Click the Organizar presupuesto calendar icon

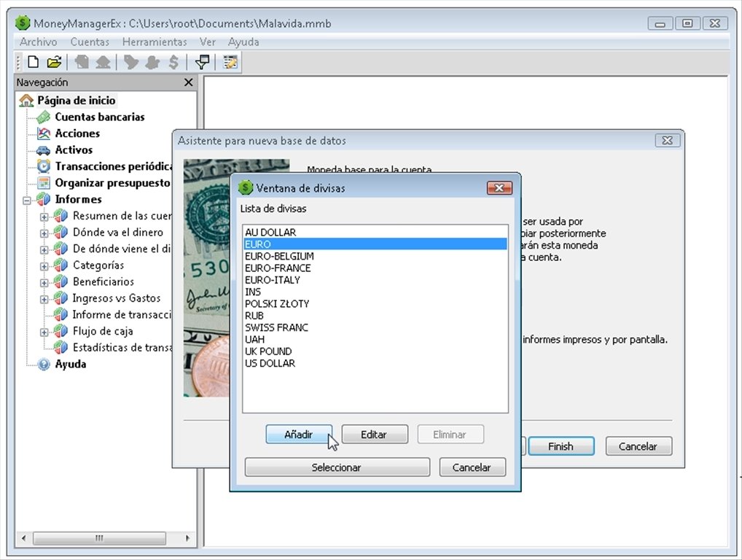click(44, 183)
